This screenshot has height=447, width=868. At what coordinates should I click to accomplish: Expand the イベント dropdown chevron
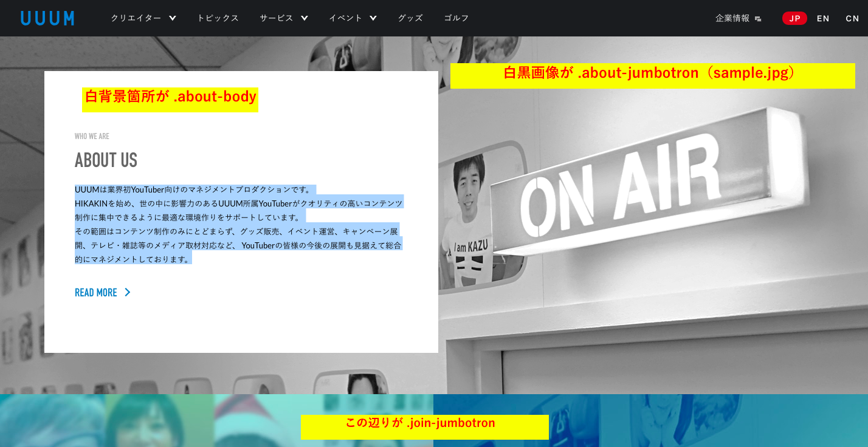[x=373, y=18]
